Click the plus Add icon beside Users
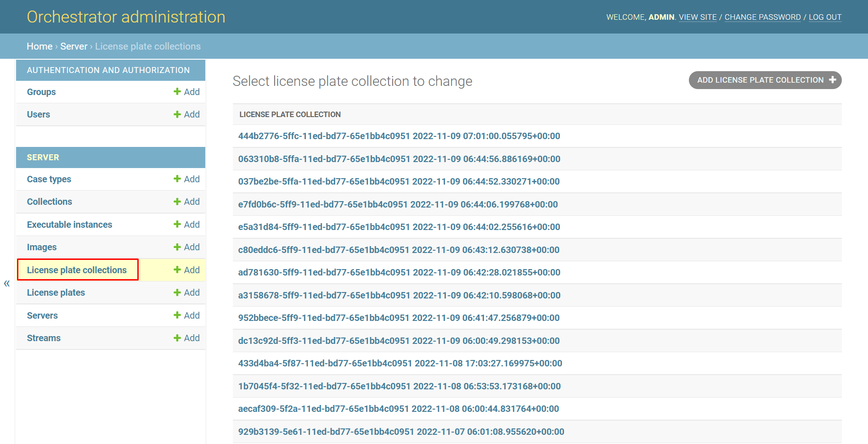868x444 pixels. [177, 114]
